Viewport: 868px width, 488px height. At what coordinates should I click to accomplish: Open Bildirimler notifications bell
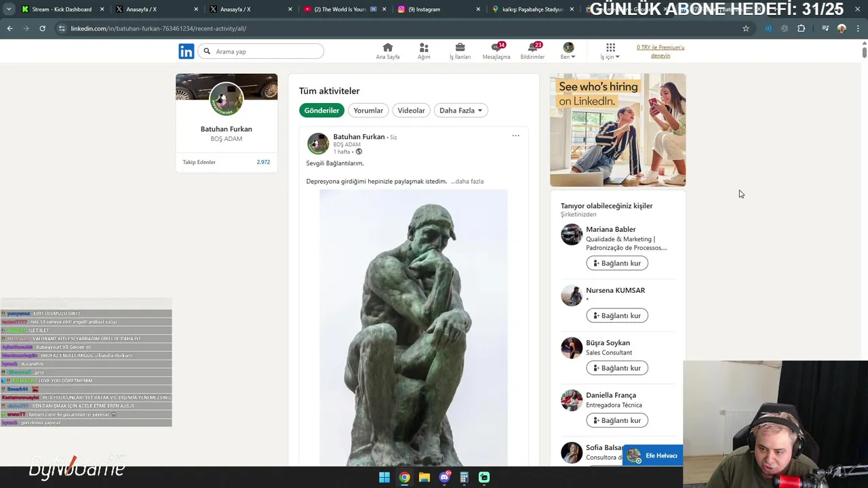pos(532,52)
